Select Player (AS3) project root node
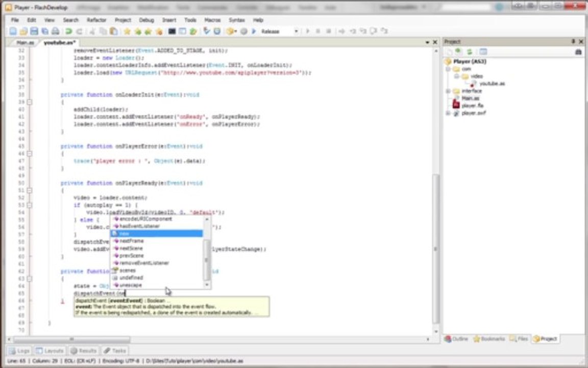Image resolution: width=588 pixels, height=368 pixels. (x=470, y=61)
